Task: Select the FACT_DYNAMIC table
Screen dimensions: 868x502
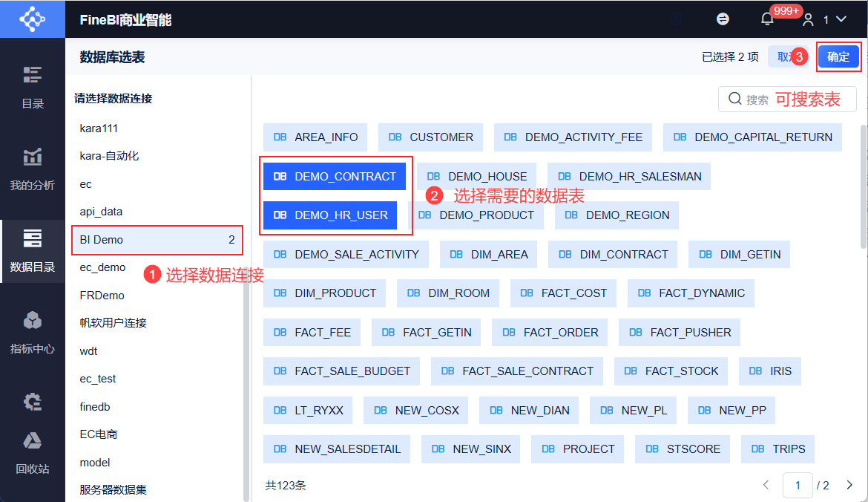Action: [x=691, y=293]
